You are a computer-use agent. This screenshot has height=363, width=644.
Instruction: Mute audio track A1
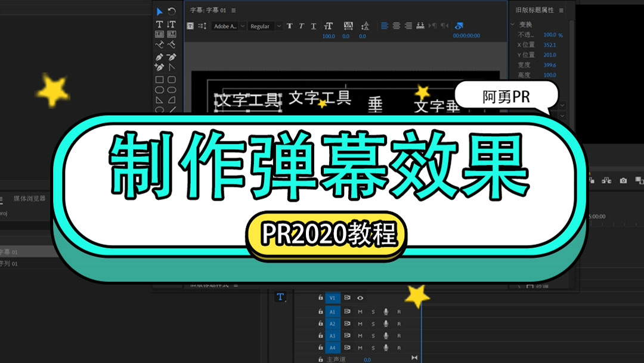tap(360, 312)
